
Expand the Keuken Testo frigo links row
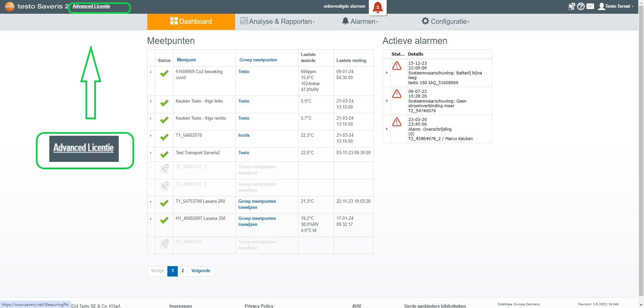151,101
